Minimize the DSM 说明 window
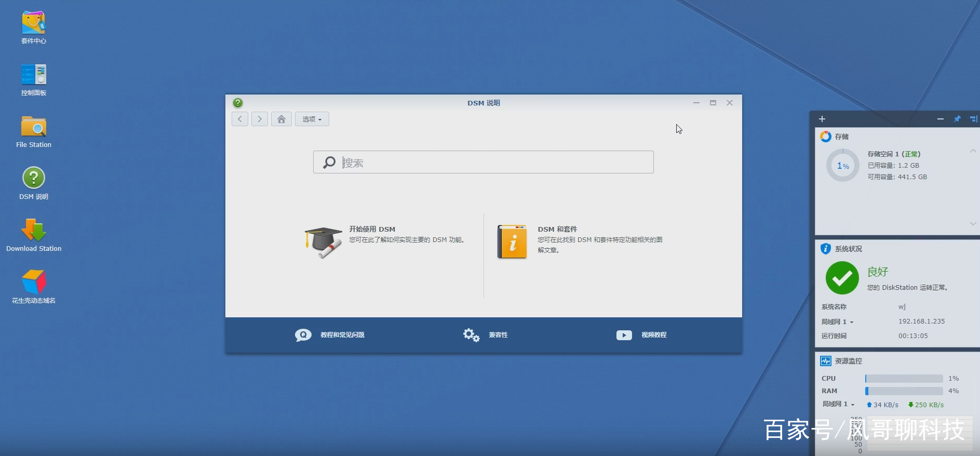This screenshot has width=980, height=456. click(x=696, y=103)
